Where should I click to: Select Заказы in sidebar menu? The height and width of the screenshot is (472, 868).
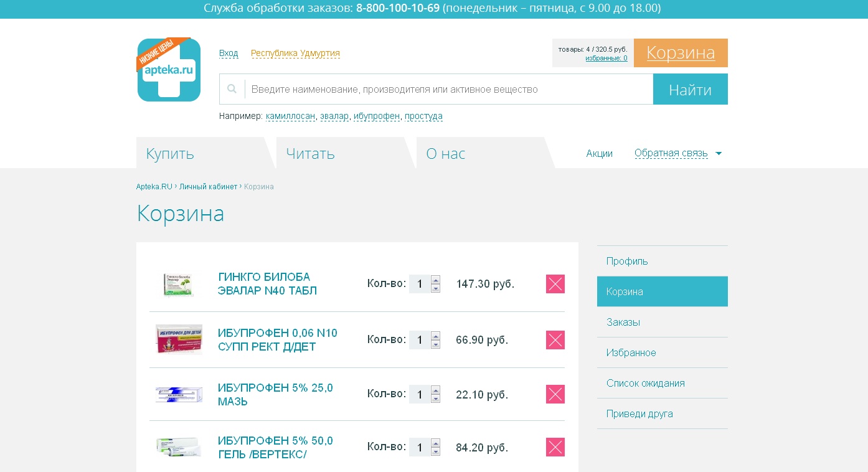tap(663, 322)
